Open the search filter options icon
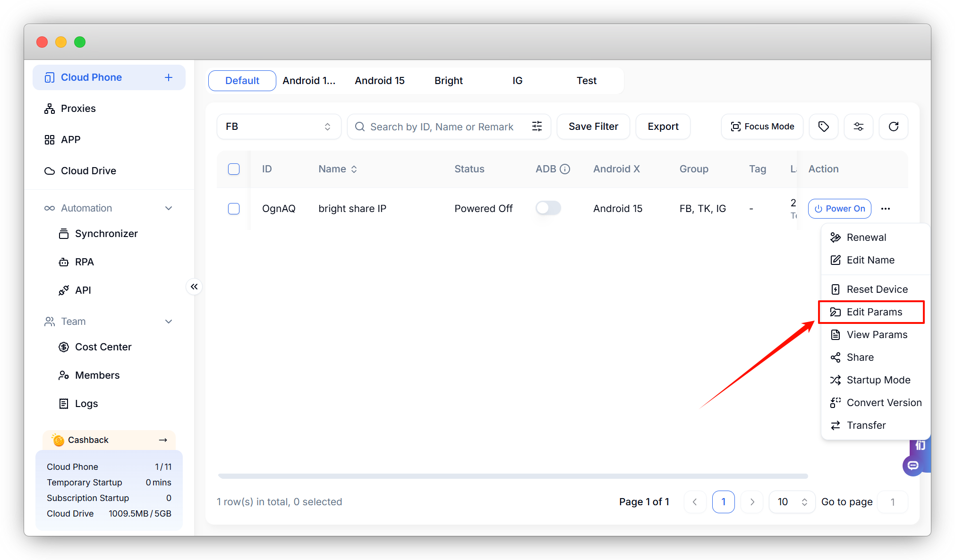955x560 pixels. pos(537,127)
